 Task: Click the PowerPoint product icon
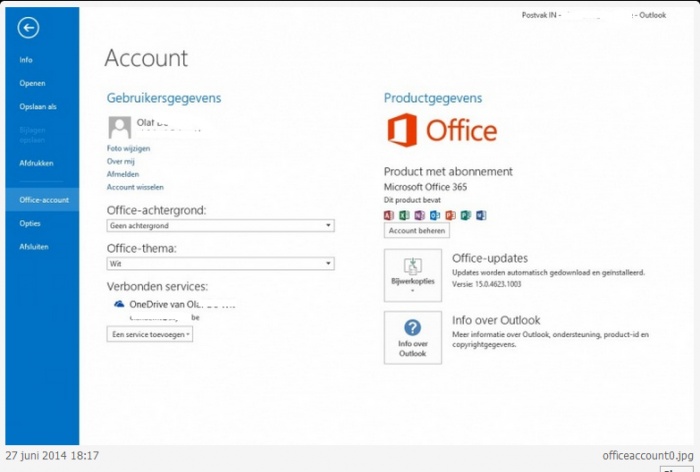pos(450,215)
